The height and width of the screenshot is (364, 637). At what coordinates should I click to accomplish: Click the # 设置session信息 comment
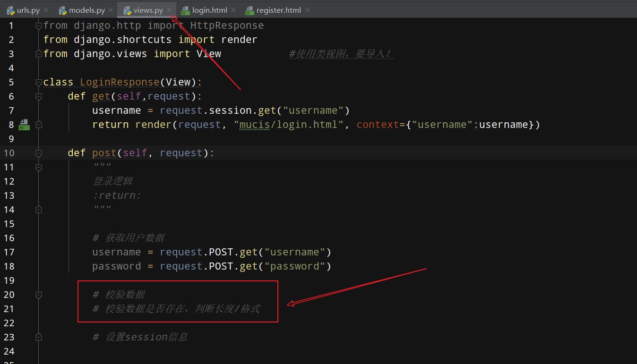(x=140, y=337)
